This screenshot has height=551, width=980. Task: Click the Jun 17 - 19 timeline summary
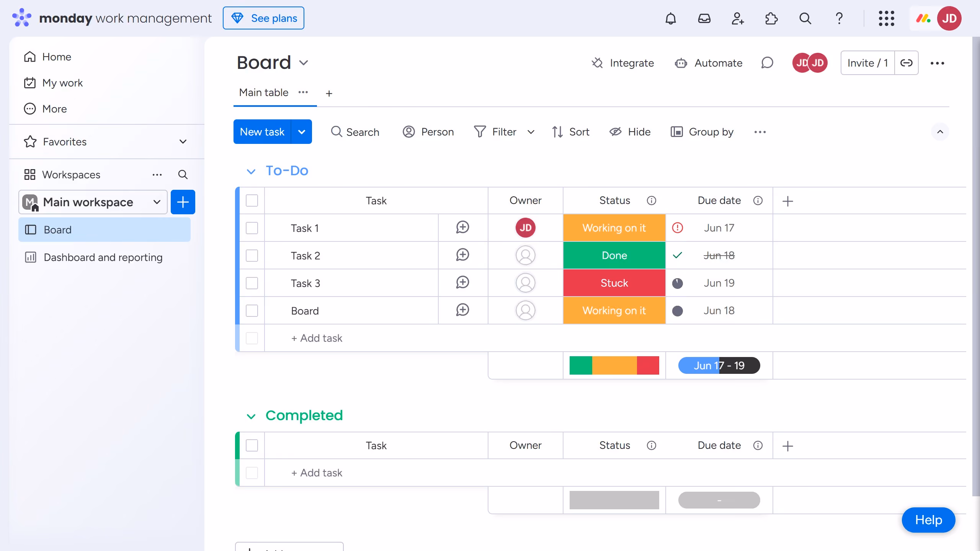click(x=719, y=365)
